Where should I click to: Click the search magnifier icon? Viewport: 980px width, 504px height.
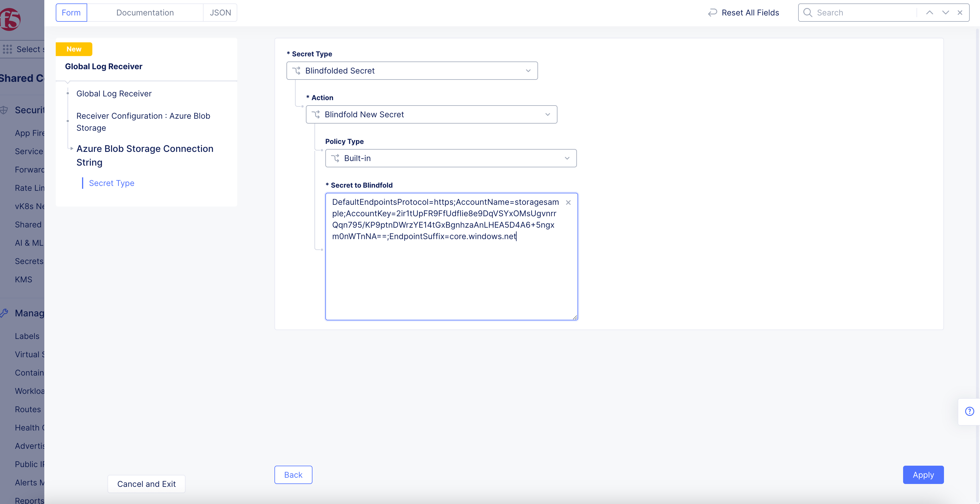tap(807, 13)
